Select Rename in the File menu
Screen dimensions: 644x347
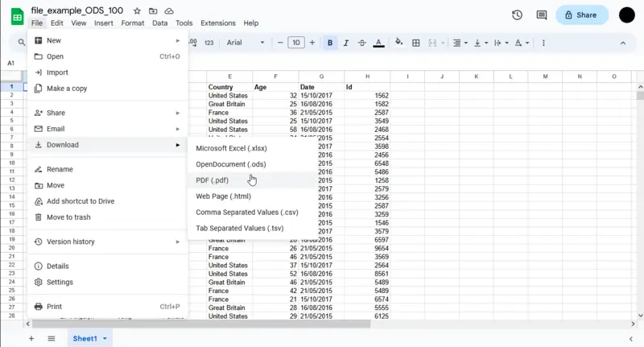[x=108, y=169]
